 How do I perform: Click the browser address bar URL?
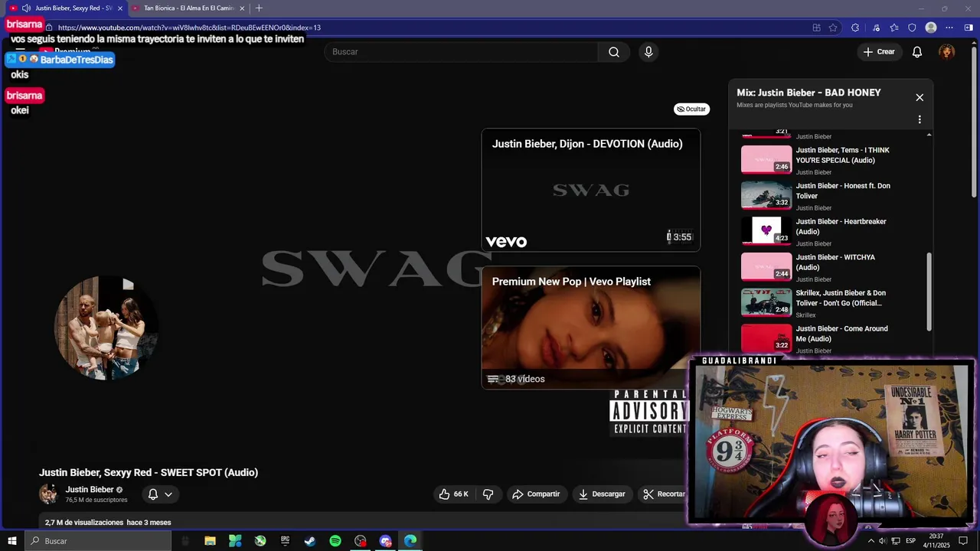tap(189, 28)
